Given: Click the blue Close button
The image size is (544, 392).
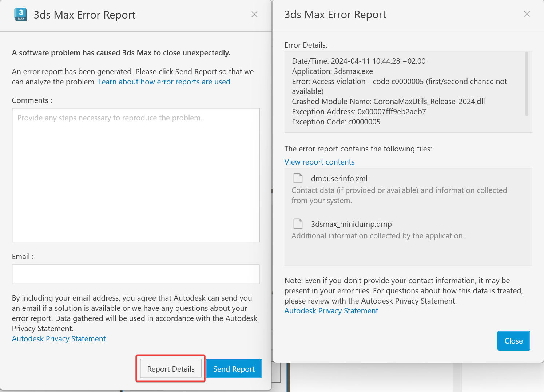Looking at the screenshot, I should [x=513, y=341].
